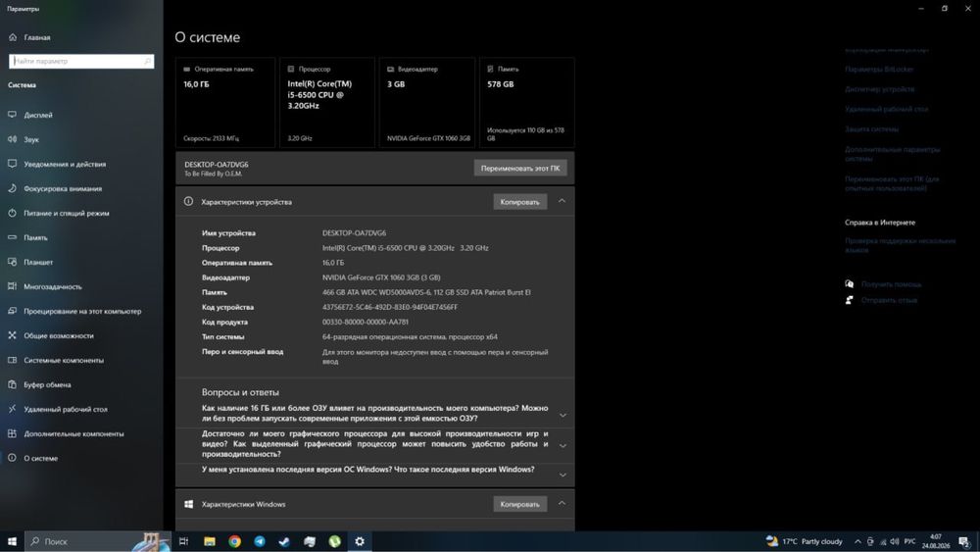Open Дисплей settings via its monitor icon
The image size is (980, 552).
[x=13, y=115]
